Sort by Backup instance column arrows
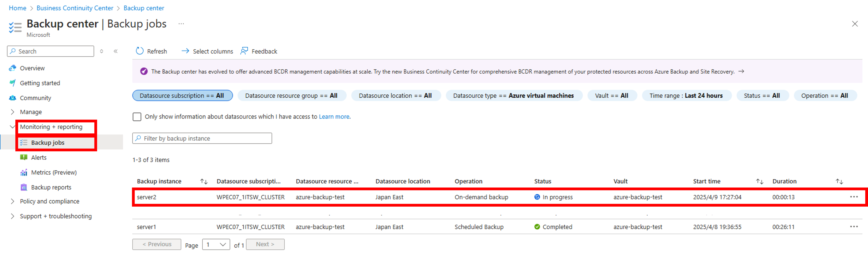Screen dimensions: 868x256 coord(204,182)
